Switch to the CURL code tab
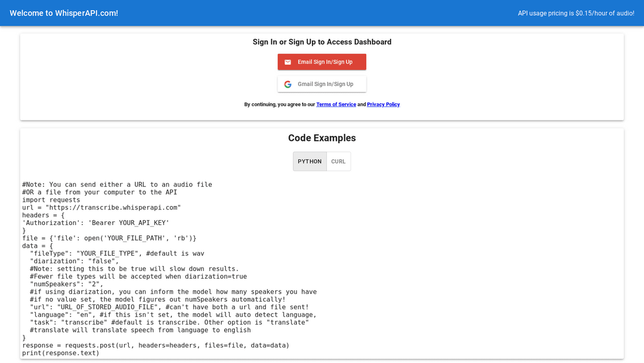 (339, 162)
